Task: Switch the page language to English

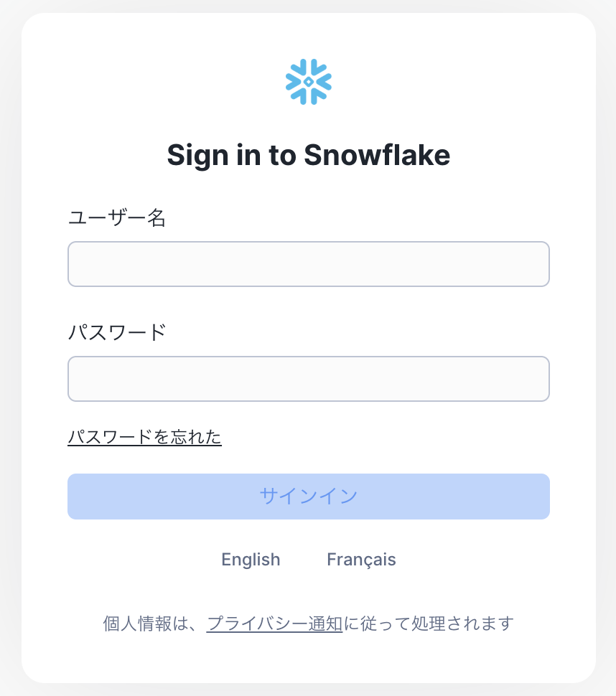Action: [251, 560]
